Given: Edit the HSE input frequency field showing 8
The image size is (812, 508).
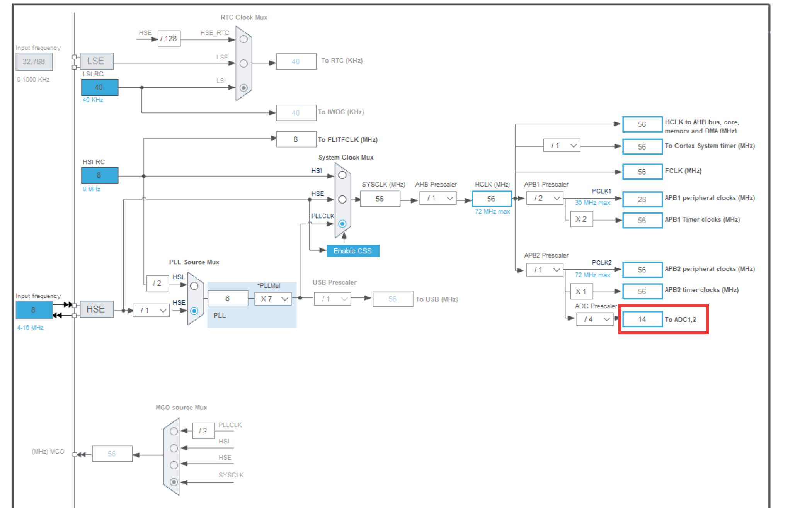Looking at the screenshot, I should coord(34,310).
